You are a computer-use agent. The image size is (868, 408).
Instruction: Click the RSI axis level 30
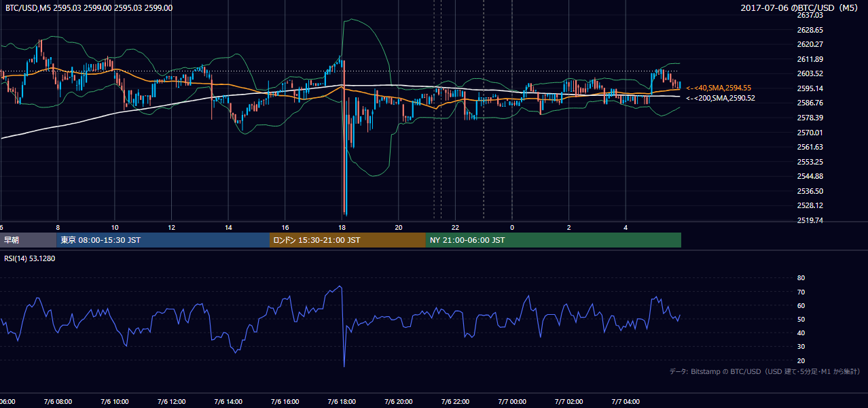[801, 347]
